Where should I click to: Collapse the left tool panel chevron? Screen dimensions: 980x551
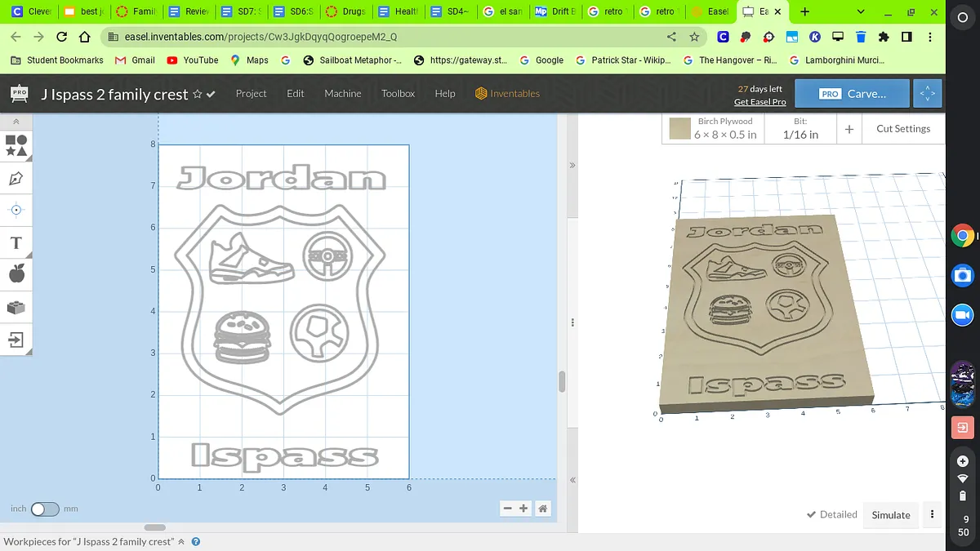coord(16,122)
